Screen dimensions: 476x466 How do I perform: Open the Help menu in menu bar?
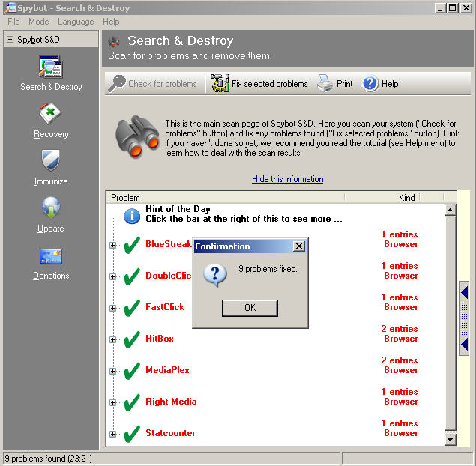click(111, 22)
